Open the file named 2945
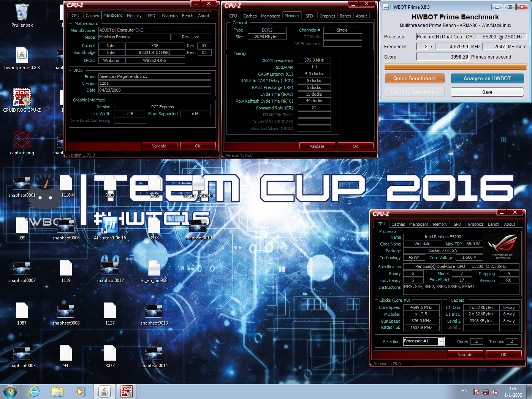The width and height of the screenshot is (532, 399). click(x=66, y=356)
